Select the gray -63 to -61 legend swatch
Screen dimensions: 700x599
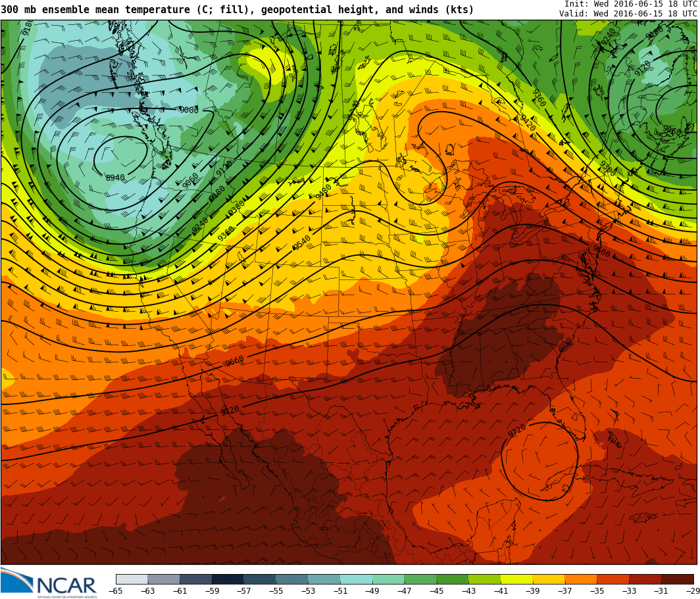[164, 579]
